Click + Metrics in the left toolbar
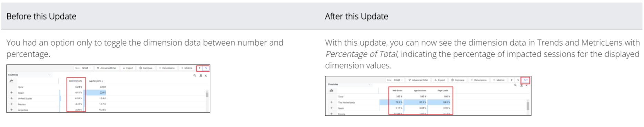 [187, 68]
